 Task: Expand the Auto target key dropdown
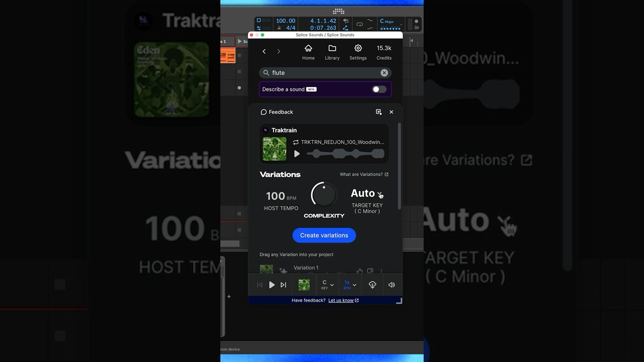point(367,194)
